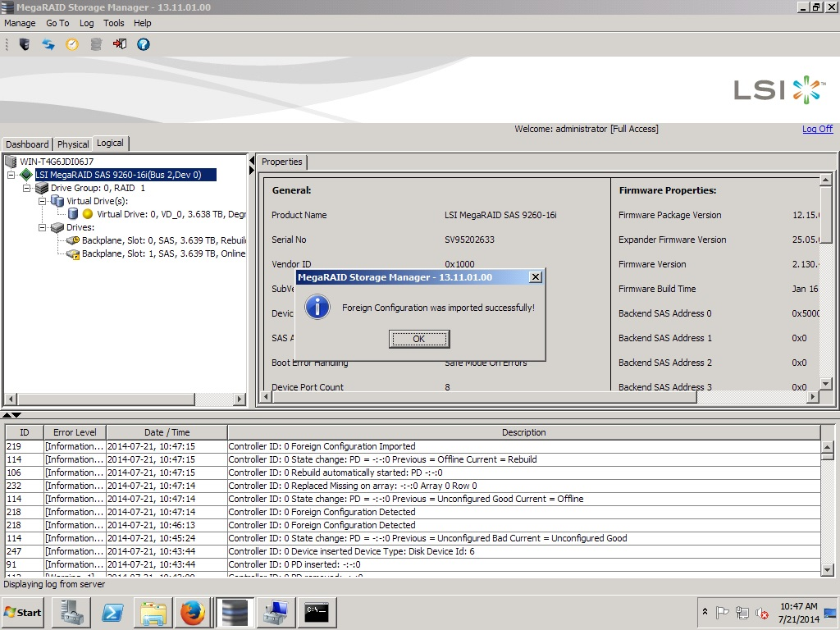Open Server Manager from taskbar

[x=71, y=612]
